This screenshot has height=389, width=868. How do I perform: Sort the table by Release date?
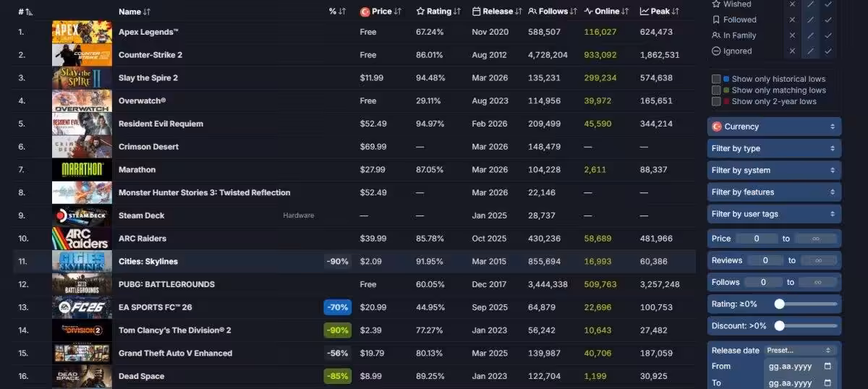[498, 12]
